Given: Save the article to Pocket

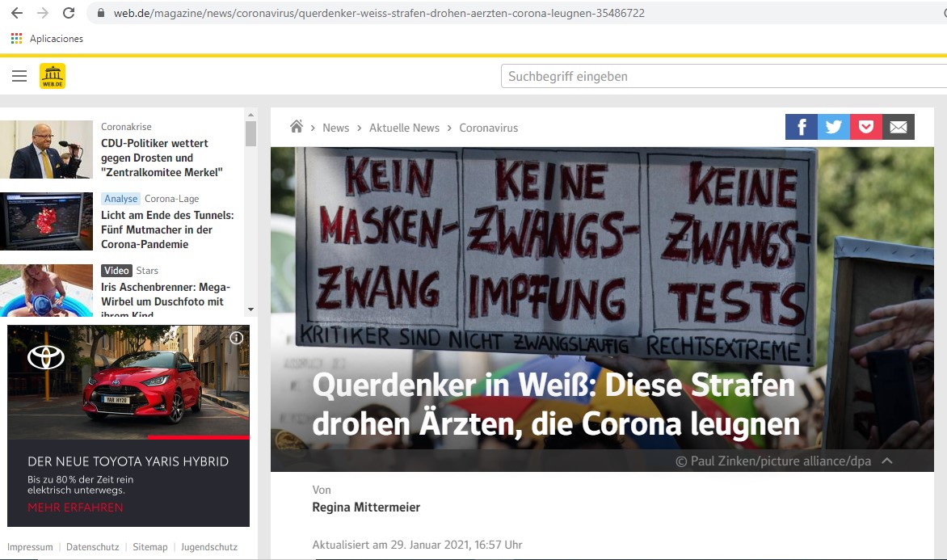Looking at the screenshot, I should [x=865, y=126].
